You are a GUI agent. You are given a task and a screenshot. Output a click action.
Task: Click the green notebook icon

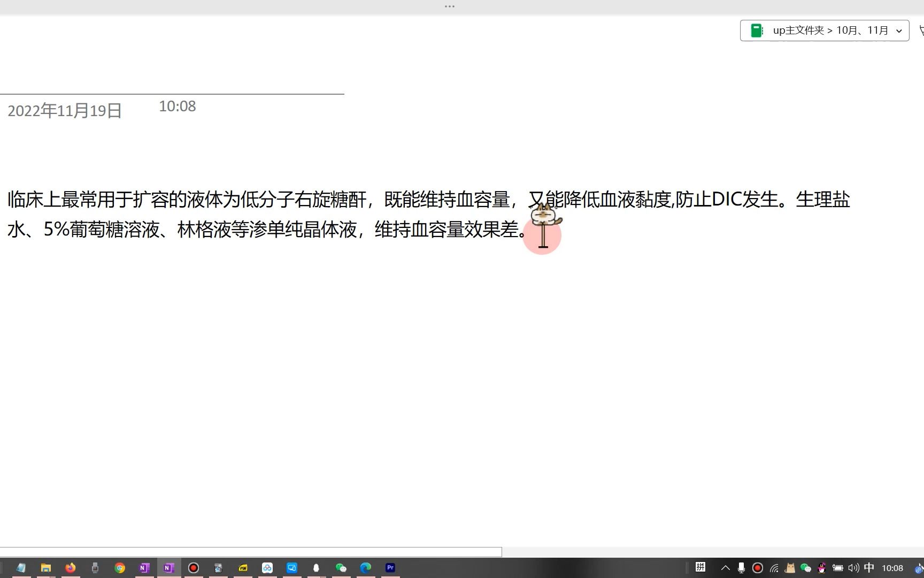tap(757, 31)
